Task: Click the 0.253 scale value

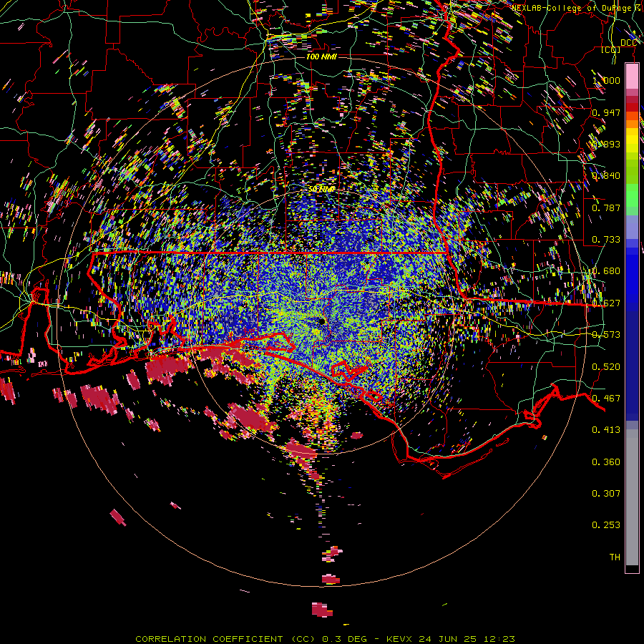Action: point(606,525)
